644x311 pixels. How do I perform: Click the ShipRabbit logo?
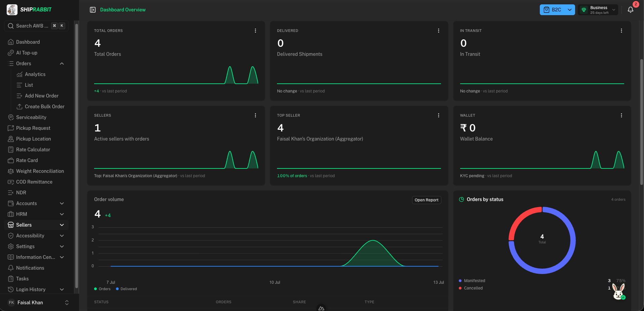pos(29,9)
